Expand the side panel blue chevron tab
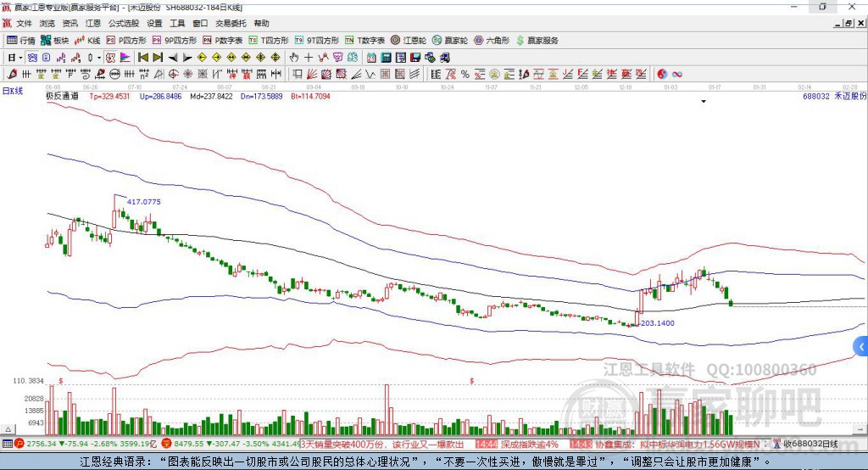Screen dimensions: 868x470 click(861, 347)
